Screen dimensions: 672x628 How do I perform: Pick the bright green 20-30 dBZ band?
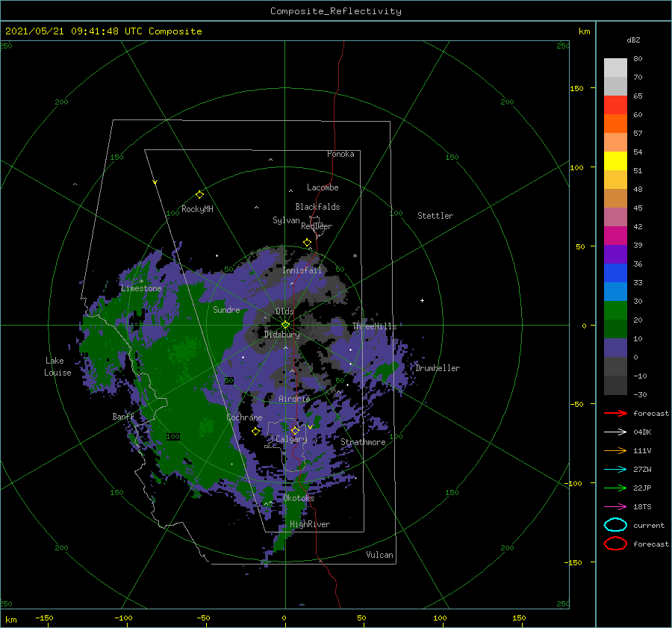[x=615, y=311]
